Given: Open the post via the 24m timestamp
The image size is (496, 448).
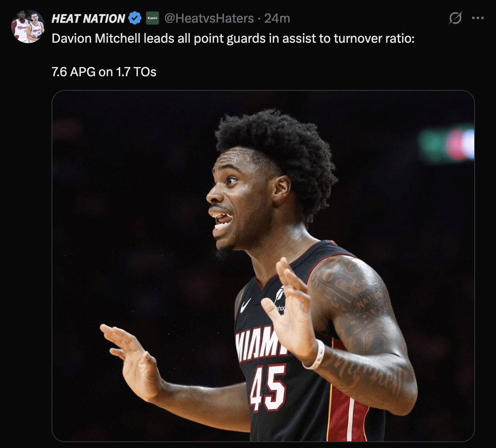Looking at the screenshot, I should coord(277,18).
